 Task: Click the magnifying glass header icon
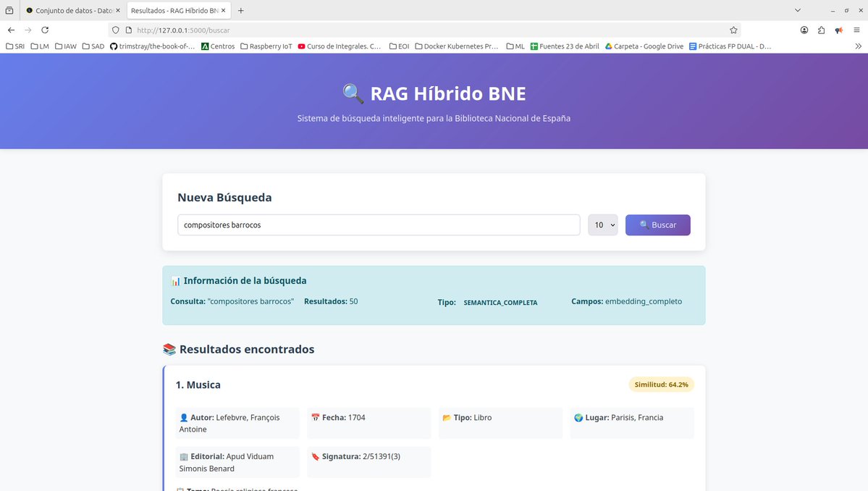(x=353, y=93)
